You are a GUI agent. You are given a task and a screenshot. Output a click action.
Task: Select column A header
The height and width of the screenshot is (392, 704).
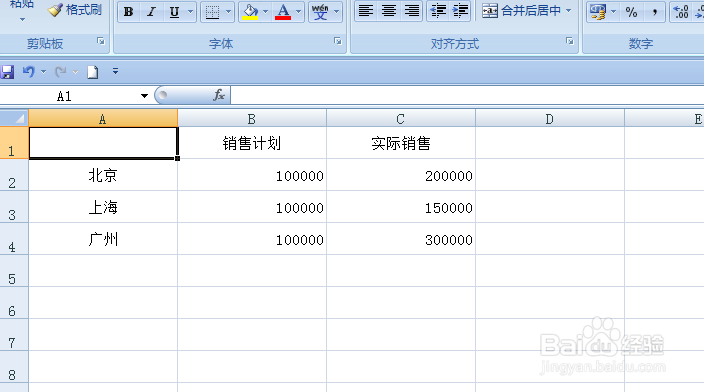coord(103,119)
